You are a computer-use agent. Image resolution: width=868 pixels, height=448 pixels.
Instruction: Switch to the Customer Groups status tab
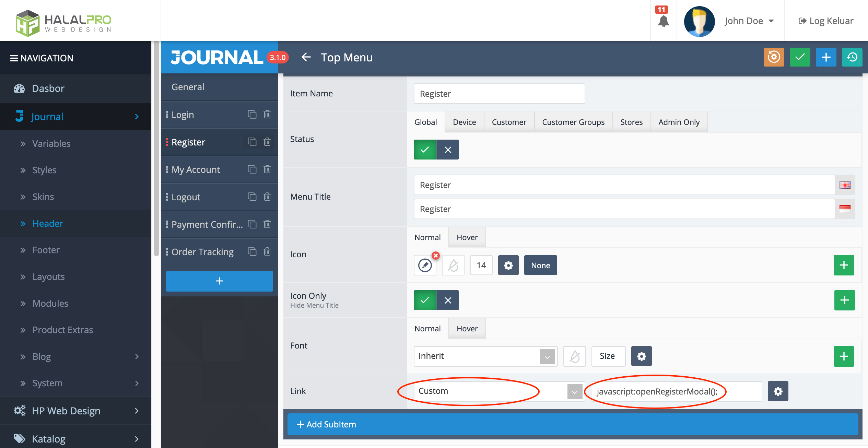click(x=573, y=122)
